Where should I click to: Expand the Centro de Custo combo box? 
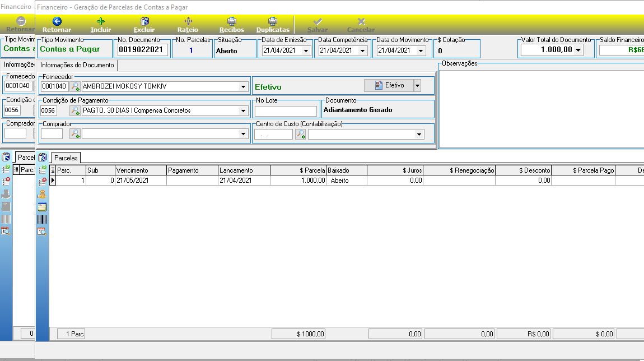pos(419,135)
